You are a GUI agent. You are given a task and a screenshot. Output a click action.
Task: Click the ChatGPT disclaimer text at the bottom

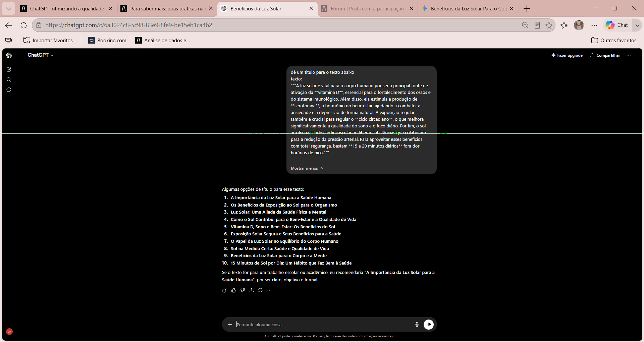[329, 336]
